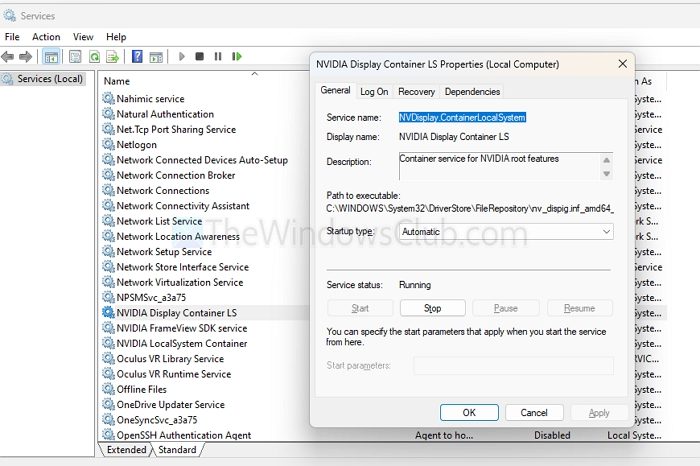Close the NVIDIA Properties dialog
The height and width of the screenshot is (466, 700).
pyautogui.click(x=623, y=64)
